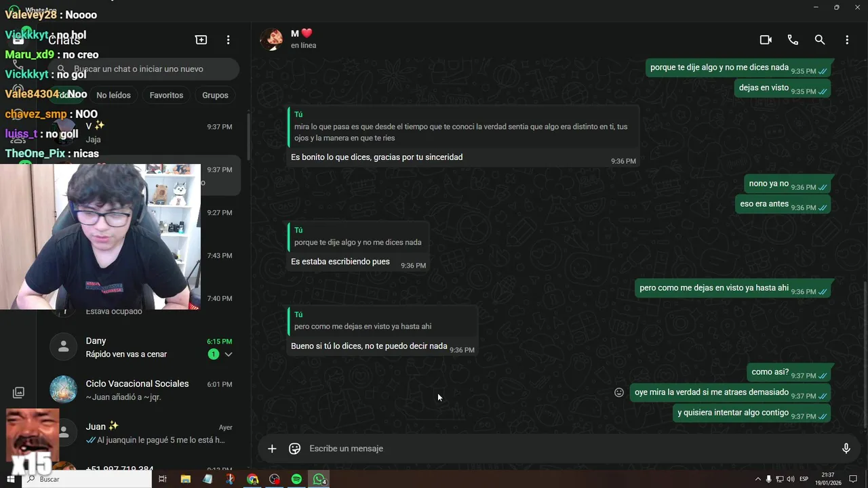Screen dimensions: 868x488
Task: Open Task View on the taskbar
Action: click(x=163, y=479)
